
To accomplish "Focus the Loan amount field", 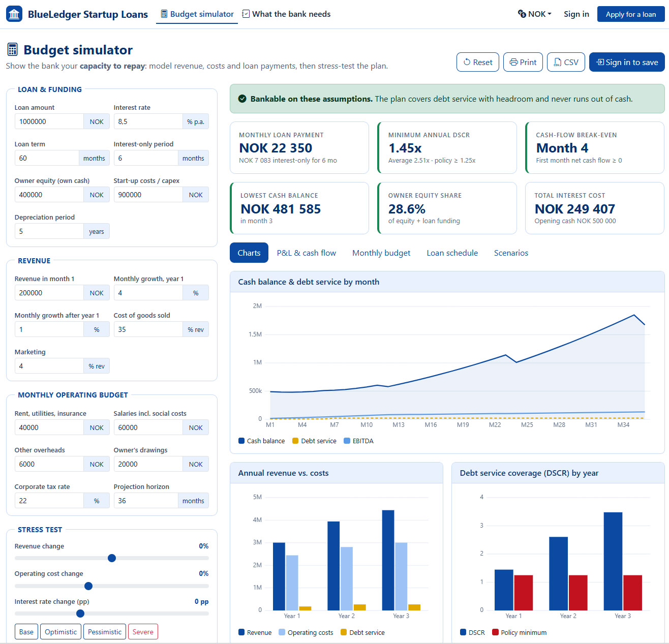I will (x=49, y=121).
